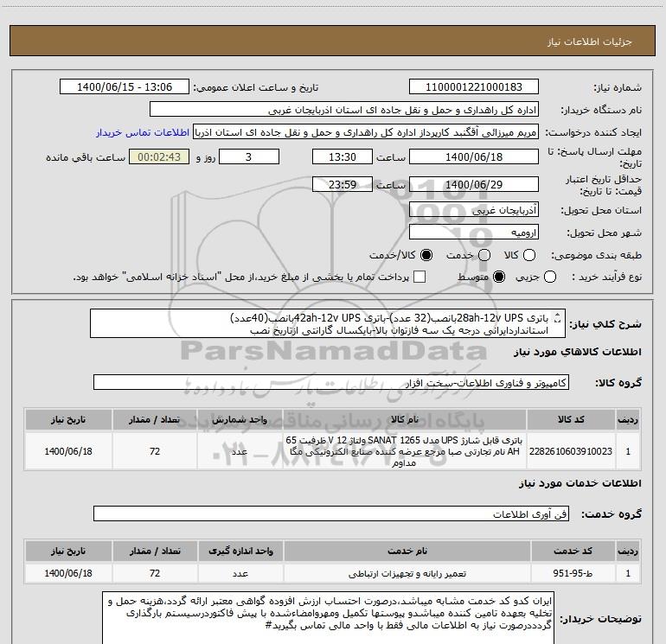
Task: Click the public announcement date field 1400/06/15 - 13:06
Action: (125, 87)
